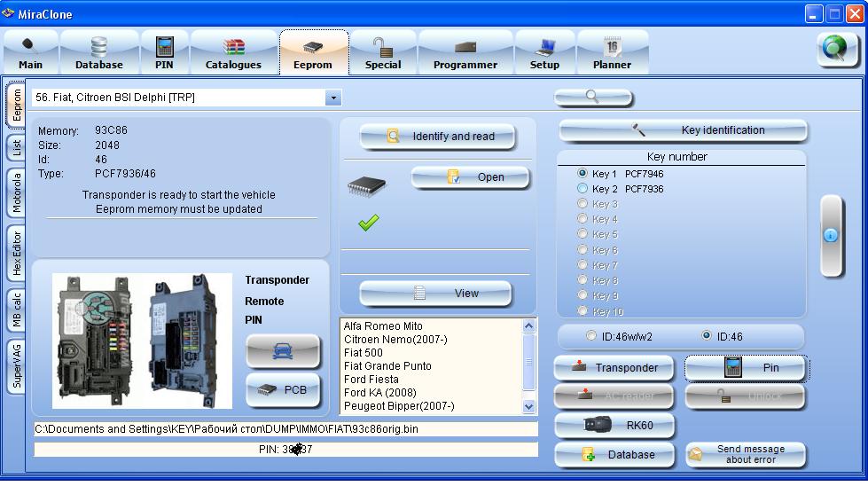Select Key 4 radio button
This screenshot has height=486, width=868.
point(583,219)
